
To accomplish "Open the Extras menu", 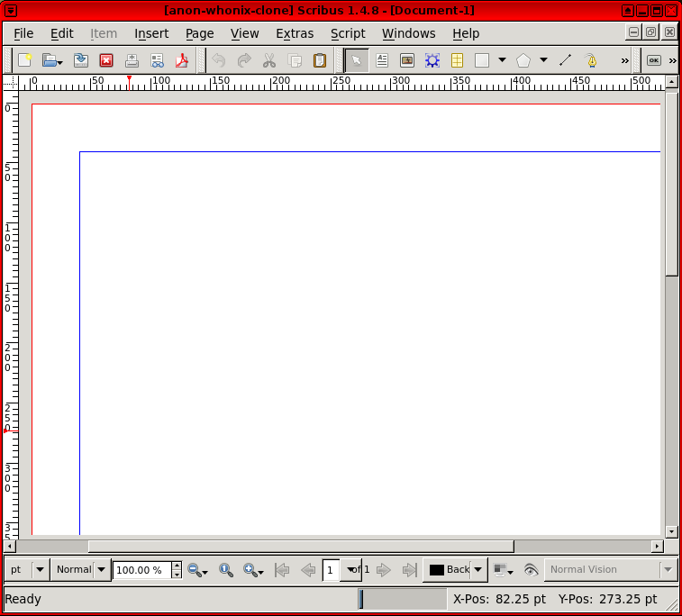I will tap(295, 33).
